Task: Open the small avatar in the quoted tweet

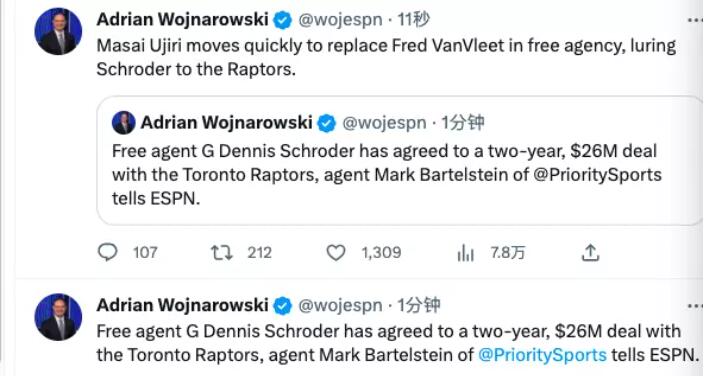Action: [123, 123]
